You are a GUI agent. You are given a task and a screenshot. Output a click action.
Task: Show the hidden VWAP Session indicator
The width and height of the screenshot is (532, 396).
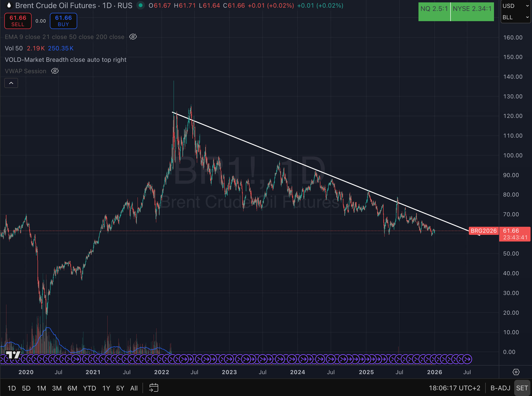(55, 71)
